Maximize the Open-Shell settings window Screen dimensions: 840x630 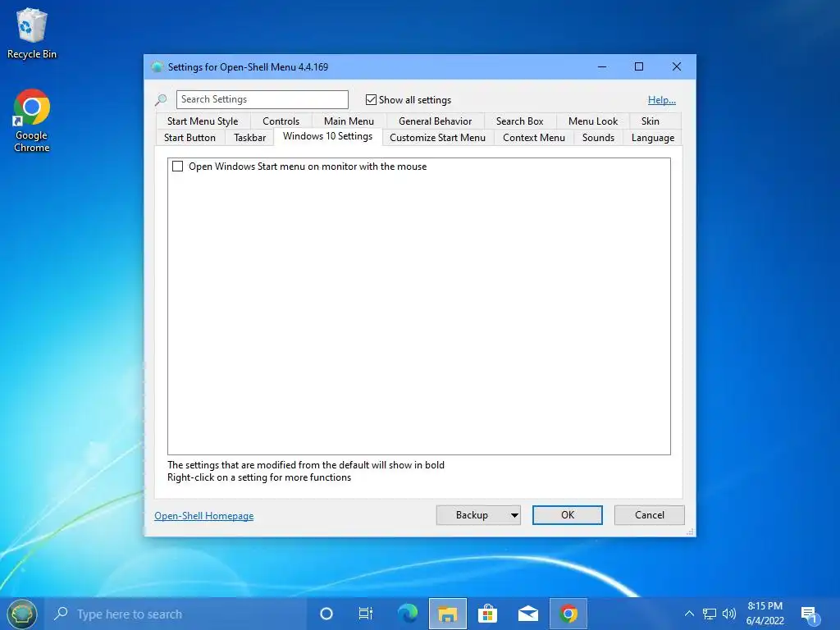click(639, 67)
